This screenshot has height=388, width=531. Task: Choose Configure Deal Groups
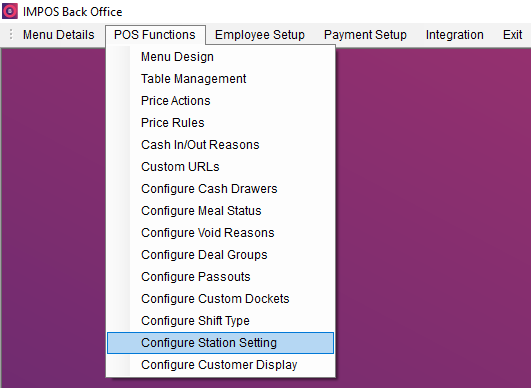[x=220, y=255]
